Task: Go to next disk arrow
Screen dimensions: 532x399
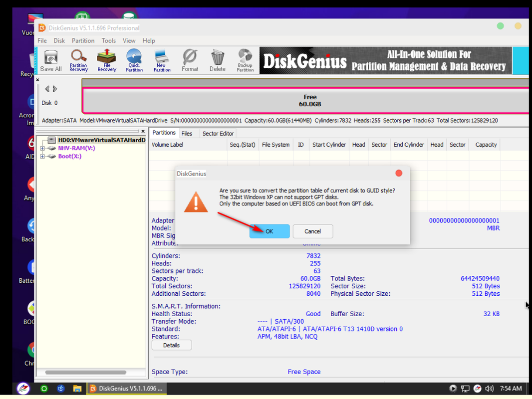Action: [55, 89]
